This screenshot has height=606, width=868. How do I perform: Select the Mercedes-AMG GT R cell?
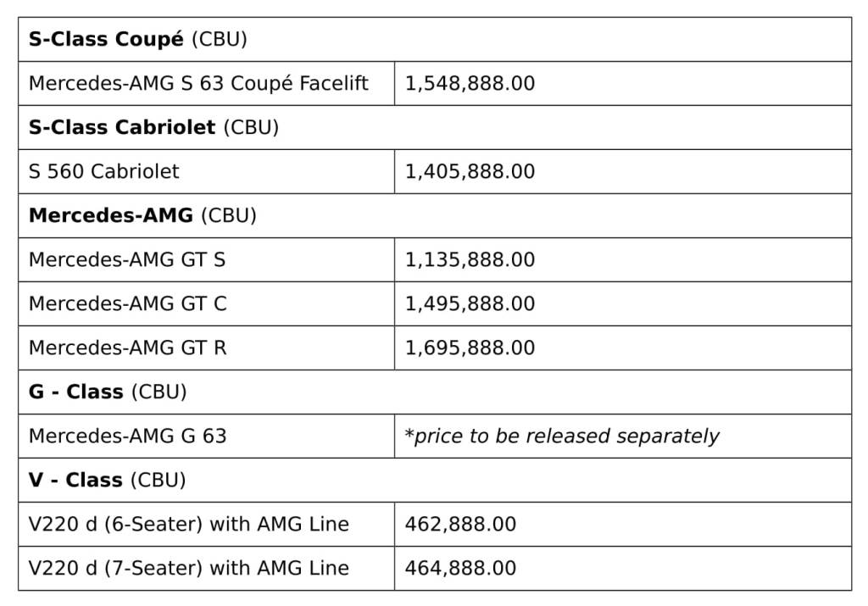[128, 347]
